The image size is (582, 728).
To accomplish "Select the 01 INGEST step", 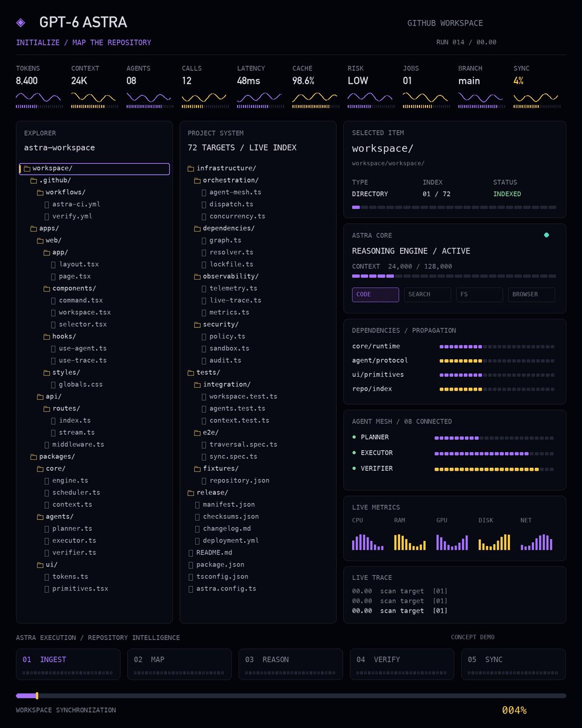I will (x=68, y=664).
